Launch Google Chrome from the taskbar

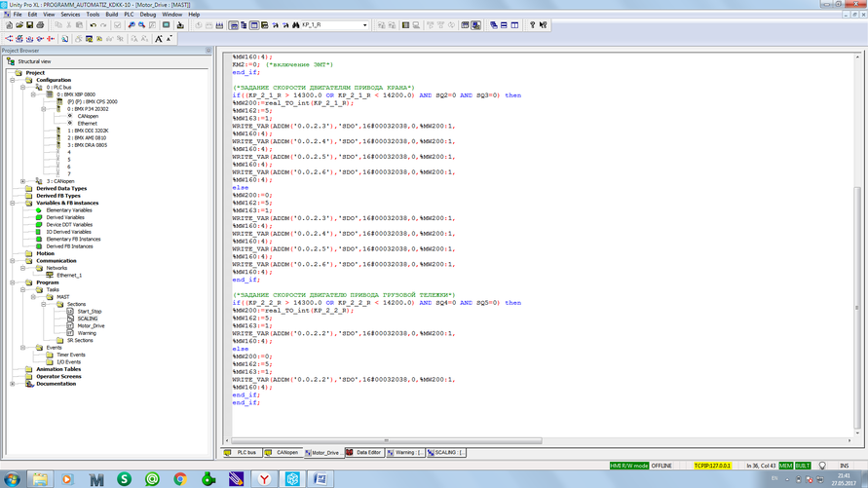pyautogui.click(x=180, y=479)
